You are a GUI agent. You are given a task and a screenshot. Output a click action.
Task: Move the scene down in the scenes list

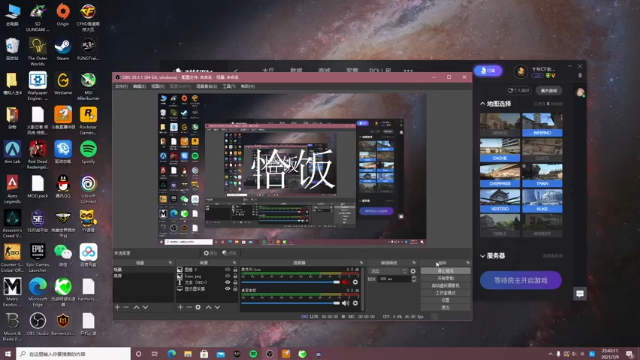145,307
